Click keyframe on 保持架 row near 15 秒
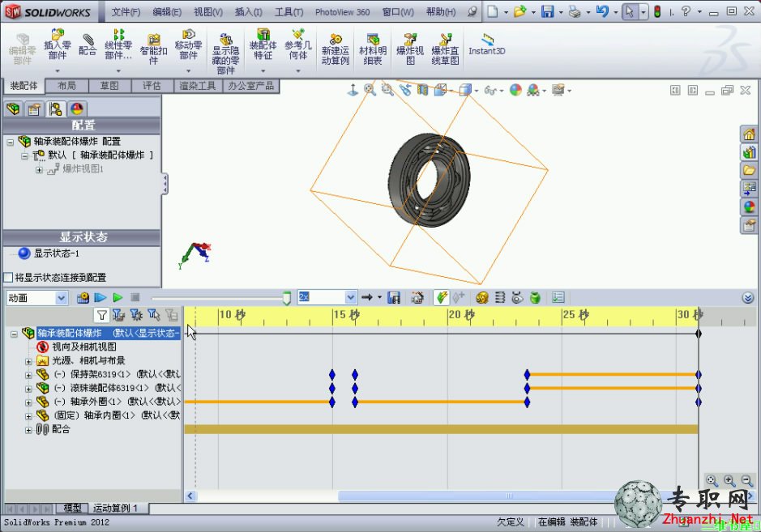 tap(332, 374)
